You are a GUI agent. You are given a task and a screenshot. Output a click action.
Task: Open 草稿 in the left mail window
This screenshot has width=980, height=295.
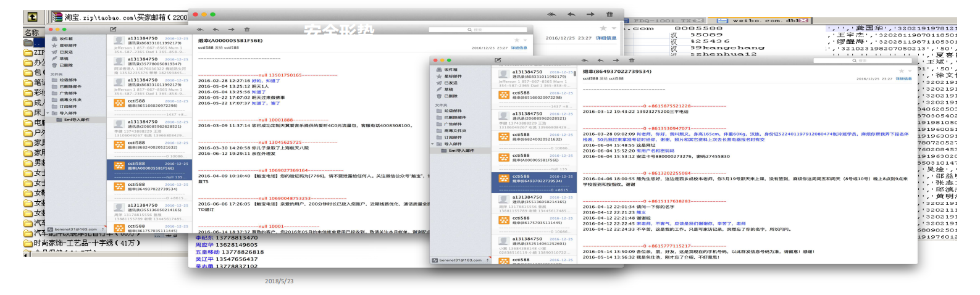[x=64, y=59]
